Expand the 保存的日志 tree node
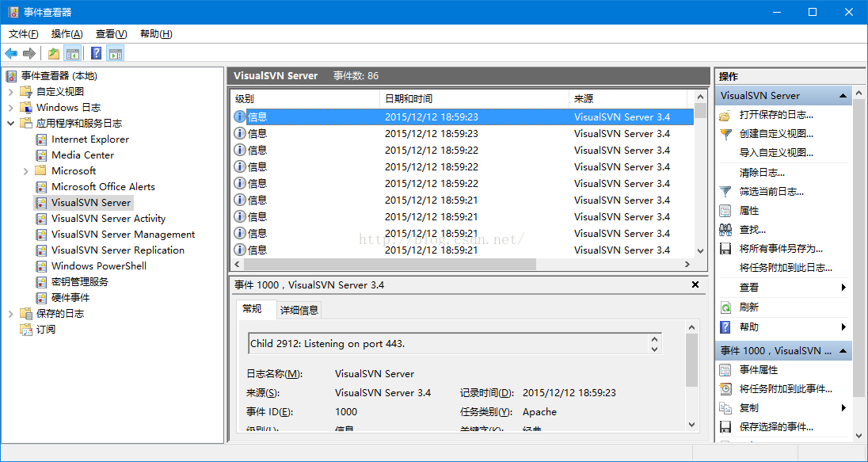The image size is (868, 462). (x=11, y=314)
